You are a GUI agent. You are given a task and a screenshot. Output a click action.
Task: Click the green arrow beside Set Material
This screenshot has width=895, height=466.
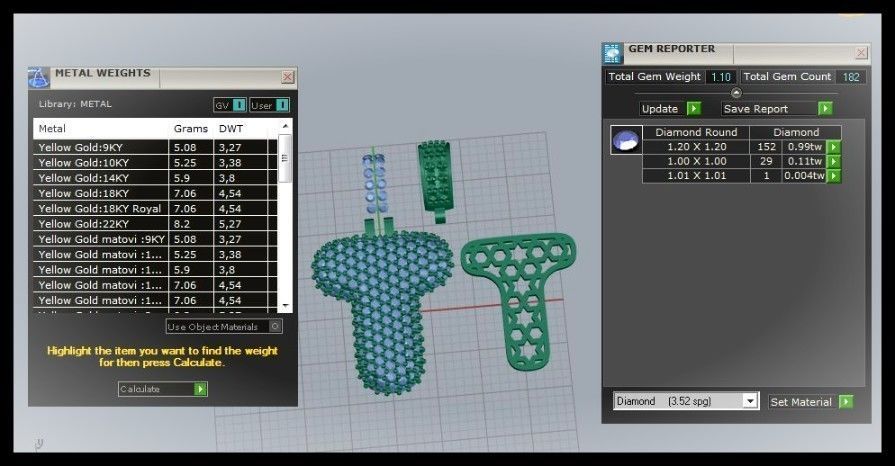click(x=846, y=402)
